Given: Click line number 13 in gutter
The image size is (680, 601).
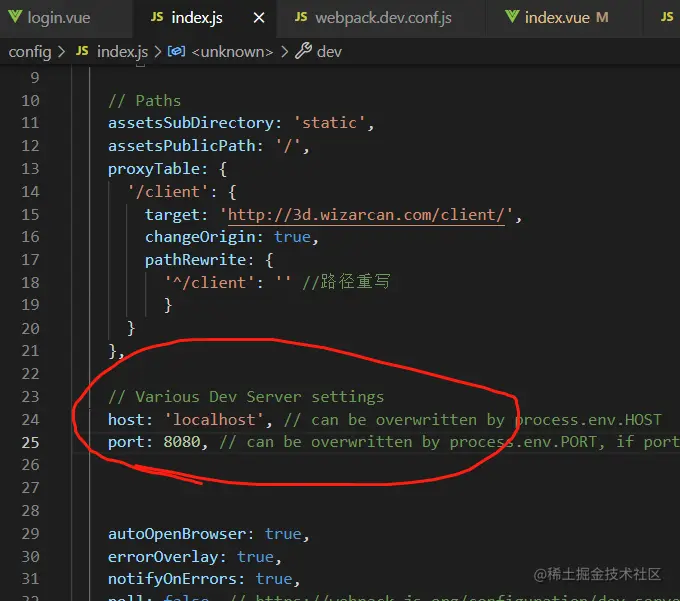Looking at the screenshot, I should pyautogui.click(x=30, y=169).
